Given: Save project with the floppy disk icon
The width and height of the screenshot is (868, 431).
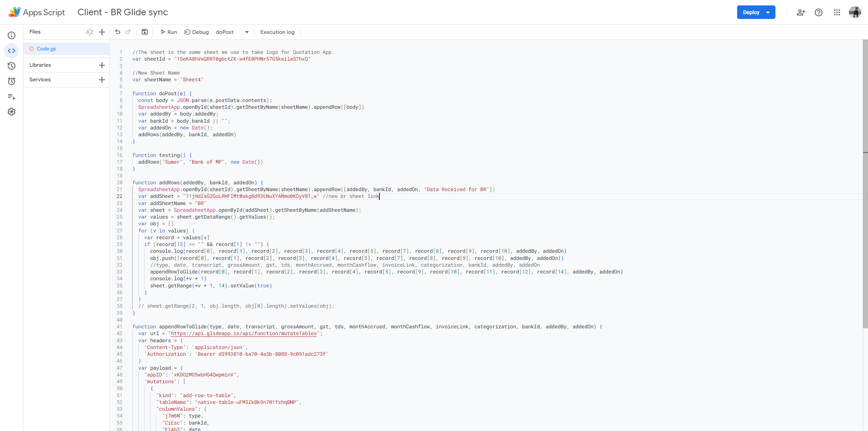Looking at the screenshot, I should pyautogui.click(x=145, y=32).
